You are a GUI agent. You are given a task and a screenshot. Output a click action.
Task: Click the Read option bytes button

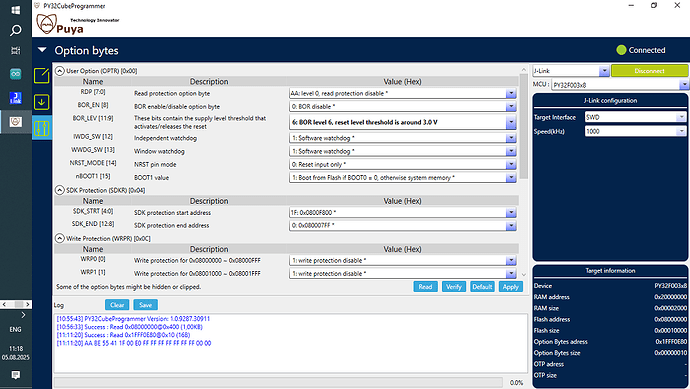425,287
